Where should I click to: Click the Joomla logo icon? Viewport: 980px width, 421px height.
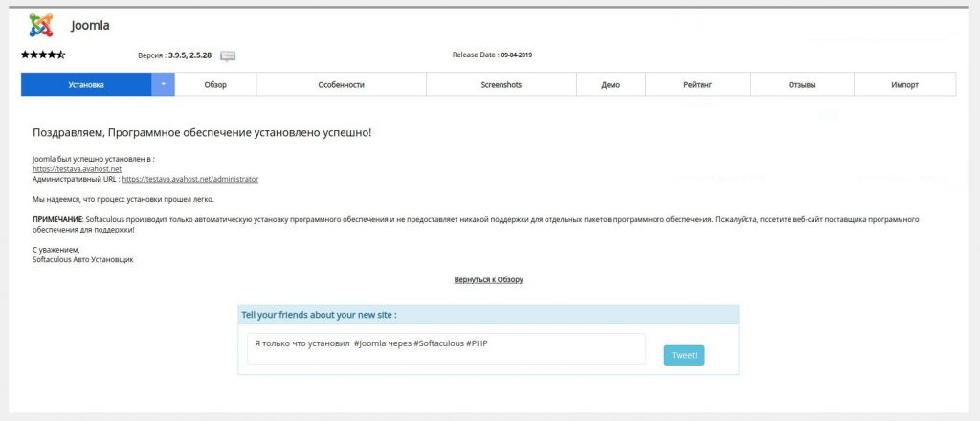[41, 25]
